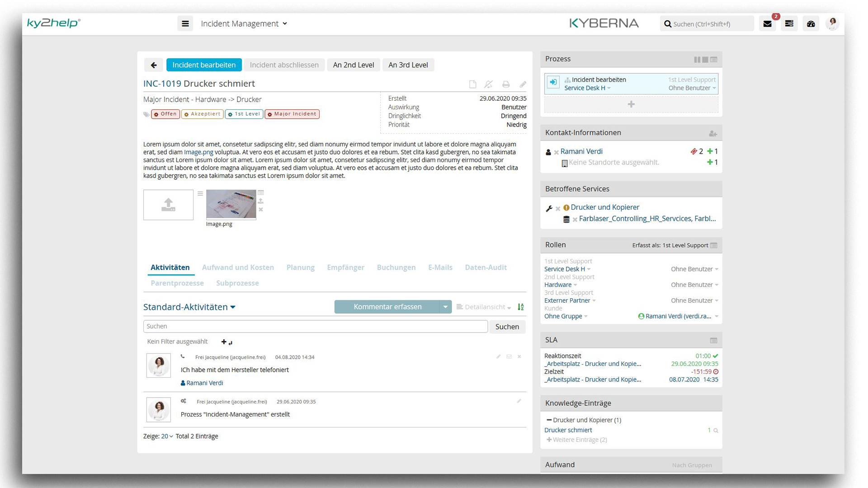The height and width of the screenshot is (488, 868).
Task: Expand Weitere Einträge knowledge entries
Action: coord(576,440)
